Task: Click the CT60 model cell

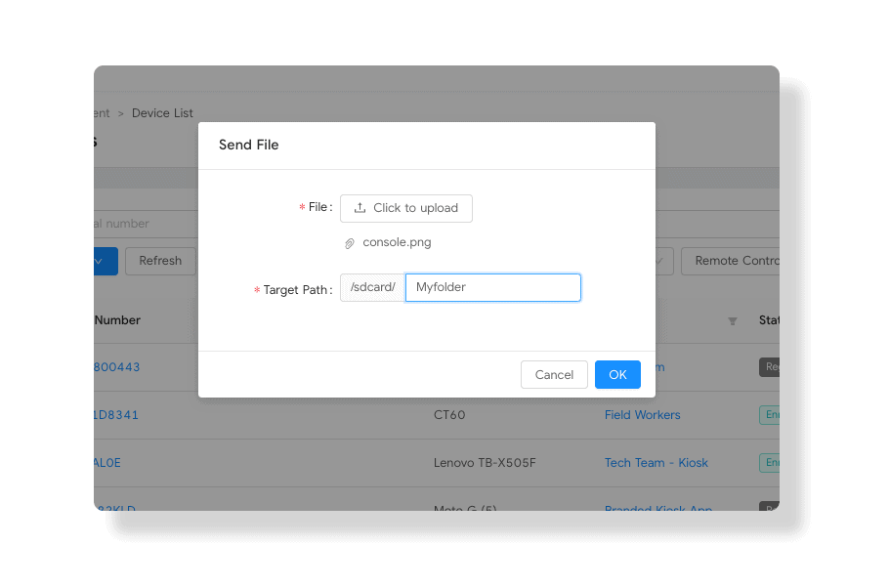Action: [x=449, y=415]
